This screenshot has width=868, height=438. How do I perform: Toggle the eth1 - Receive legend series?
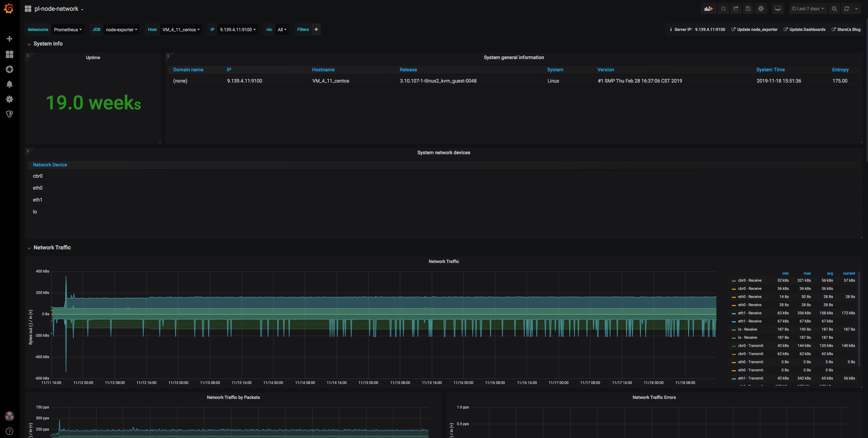click(749, 313)
